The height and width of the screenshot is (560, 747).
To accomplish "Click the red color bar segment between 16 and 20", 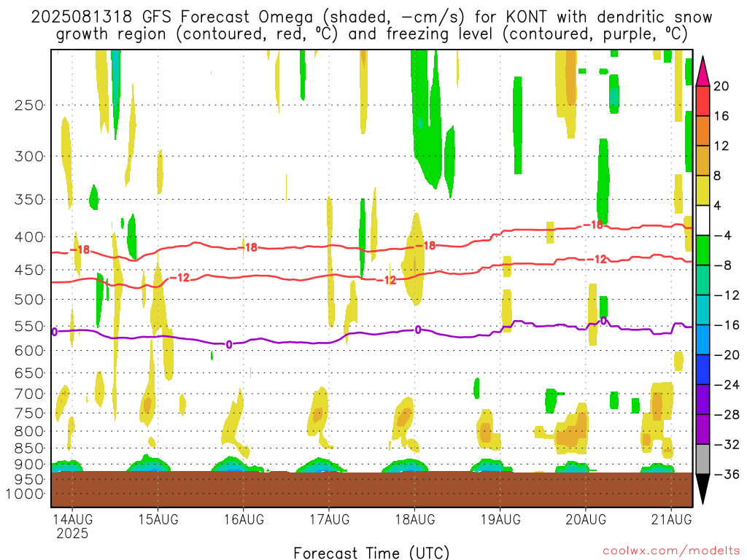I will [x=703, y=101].
